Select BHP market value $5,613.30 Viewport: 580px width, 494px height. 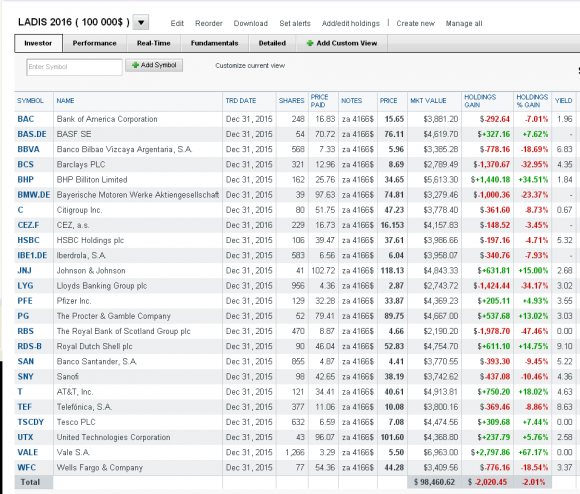441,180
